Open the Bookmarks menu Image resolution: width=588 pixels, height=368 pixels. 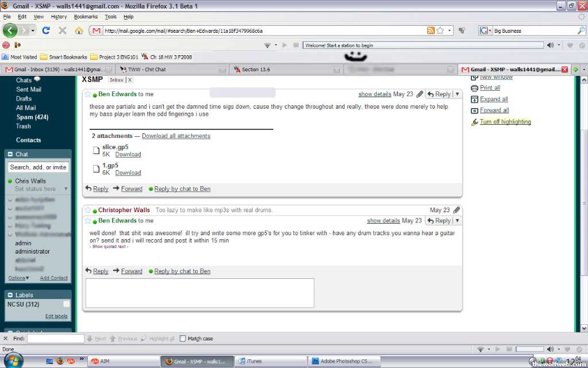86,17
